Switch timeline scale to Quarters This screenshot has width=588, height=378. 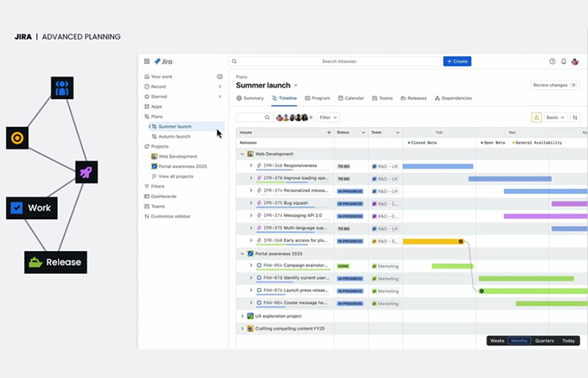click(x=544, y=340)
